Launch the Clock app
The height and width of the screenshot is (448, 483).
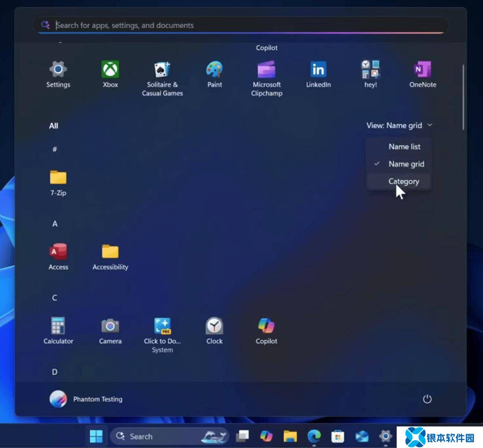215,331
